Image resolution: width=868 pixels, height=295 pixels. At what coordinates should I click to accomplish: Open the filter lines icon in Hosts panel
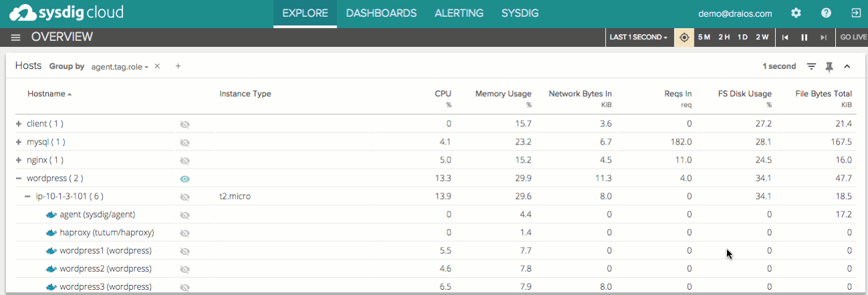[x=811, y=66]
